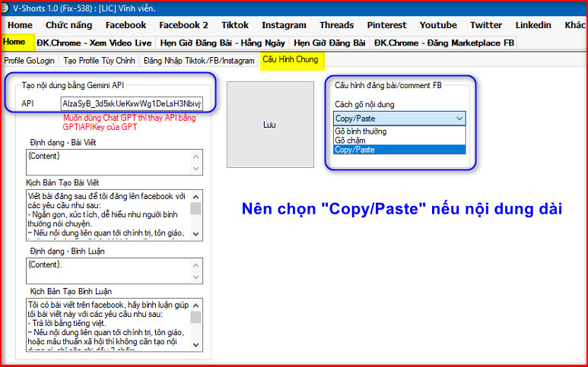
Task: Open the Đăng Nhập Tiktok/FB/Instagram tab
Action: (199, 60)
